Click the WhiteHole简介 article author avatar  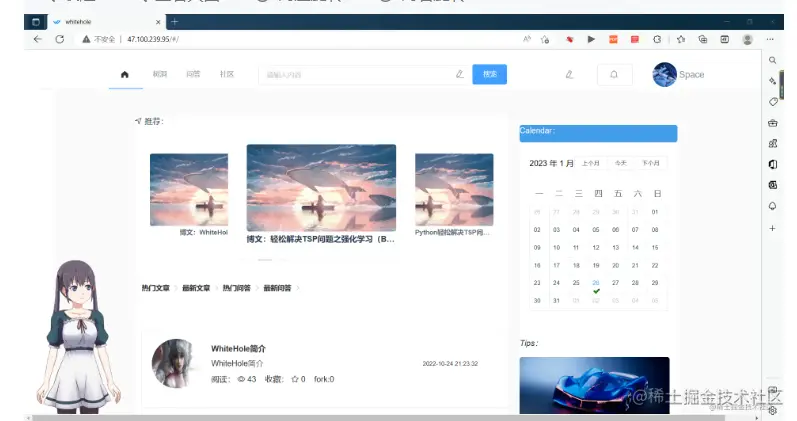pos(174,364)
